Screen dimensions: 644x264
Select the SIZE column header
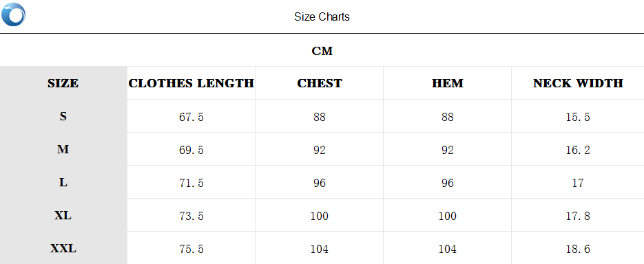coord(63,83)
